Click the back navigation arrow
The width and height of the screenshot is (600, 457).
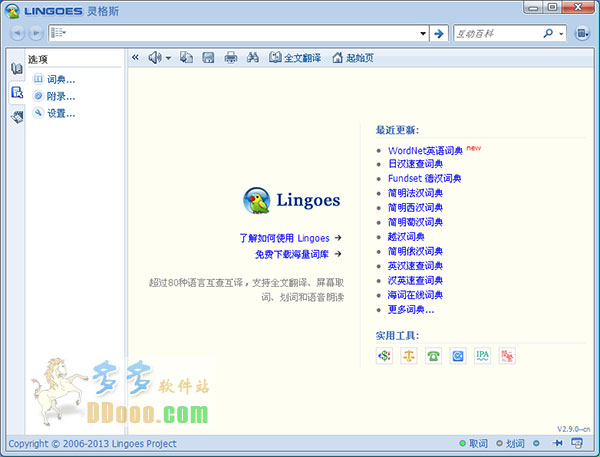[17, 33]
